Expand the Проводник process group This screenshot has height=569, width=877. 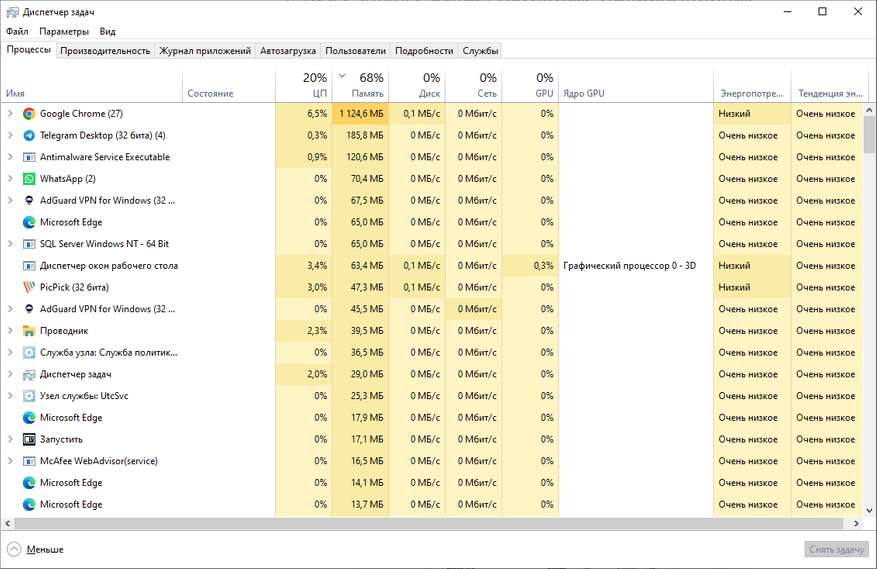10,331
